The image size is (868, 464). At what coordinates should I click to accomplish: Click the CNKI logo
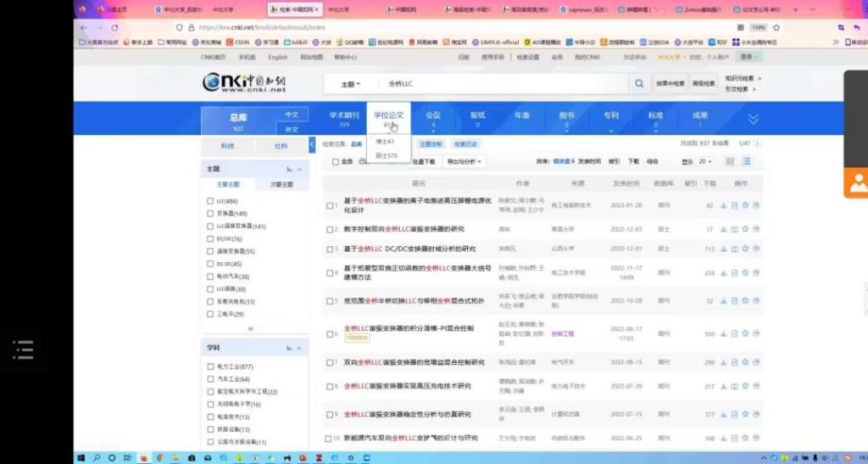245,83
